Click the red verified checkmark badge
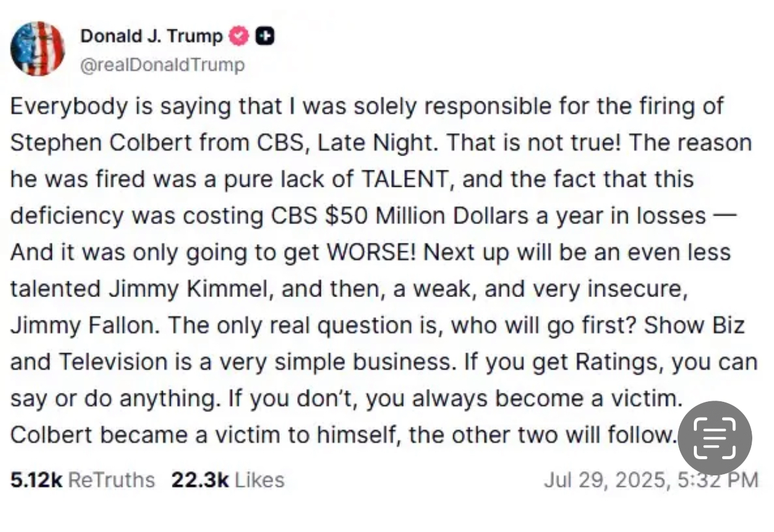774x532 pixels. tap(239, 37)
